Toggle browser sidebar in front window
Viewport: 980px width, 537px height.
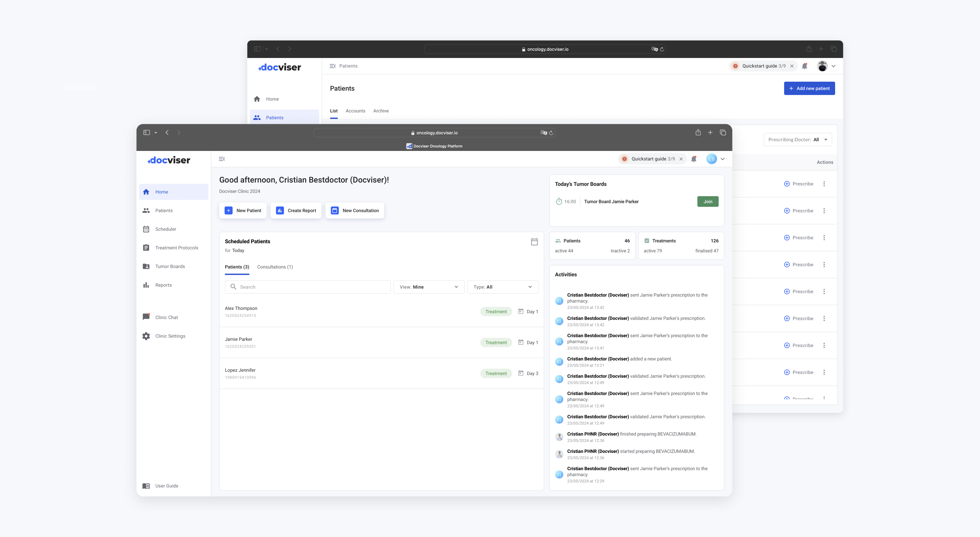point(147,132)
